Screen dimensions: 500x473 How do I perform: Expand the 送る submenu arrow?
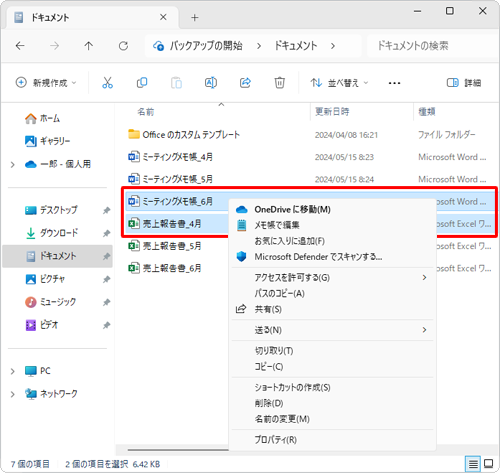[x=424, y=330]
